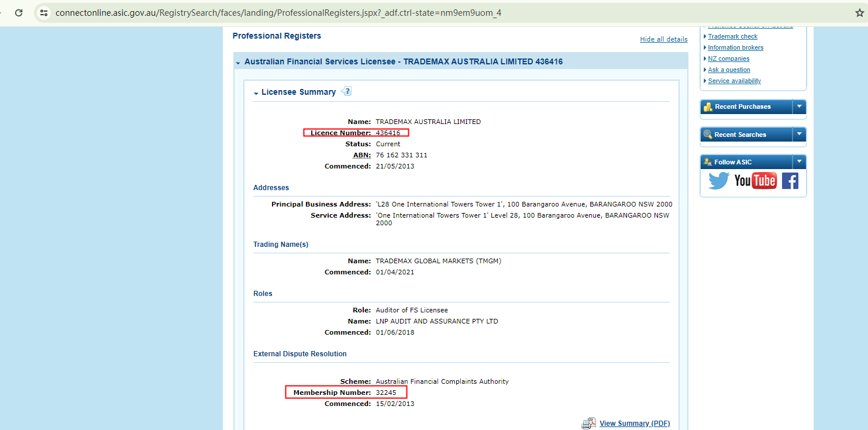Go to the NZ companies link
The width and height of the screenshot is (868, 430).
pos(729,59)
